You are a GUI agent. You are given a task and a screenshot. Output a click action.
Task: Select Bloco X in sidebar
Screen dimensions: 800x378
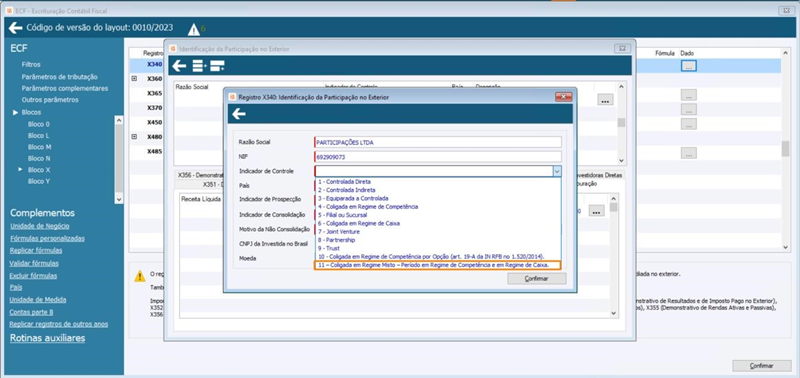(39, 170)
